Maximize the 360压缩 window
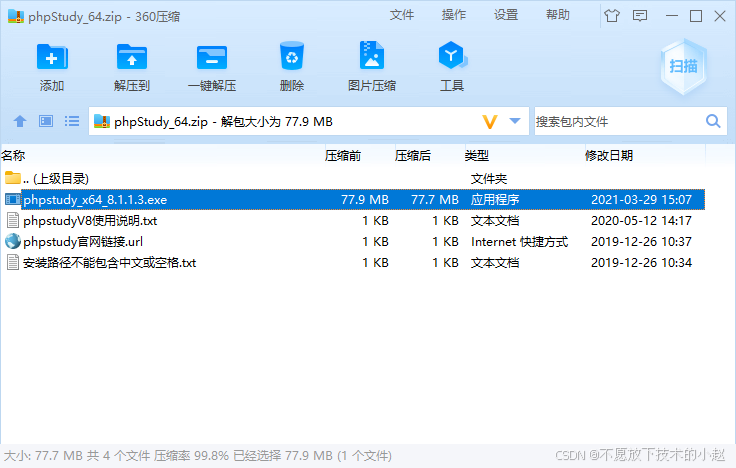The height and width of the screenshot is (468, 736). (696, 16)
